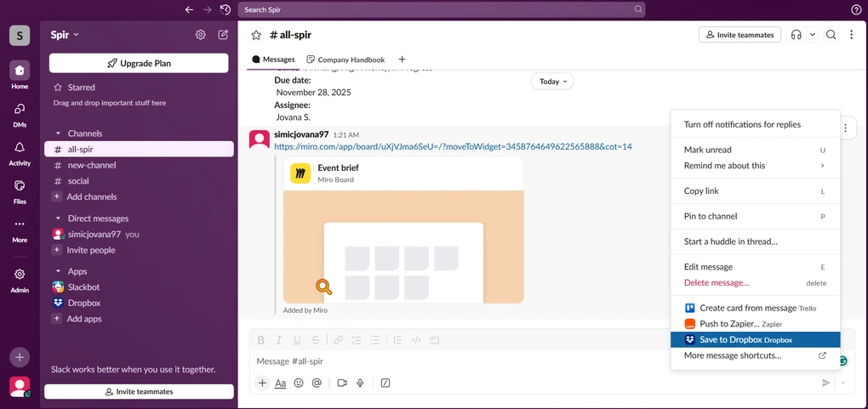868x409 pixels.
Task: Click the forward navigation arrow
Action: (207, 9)
